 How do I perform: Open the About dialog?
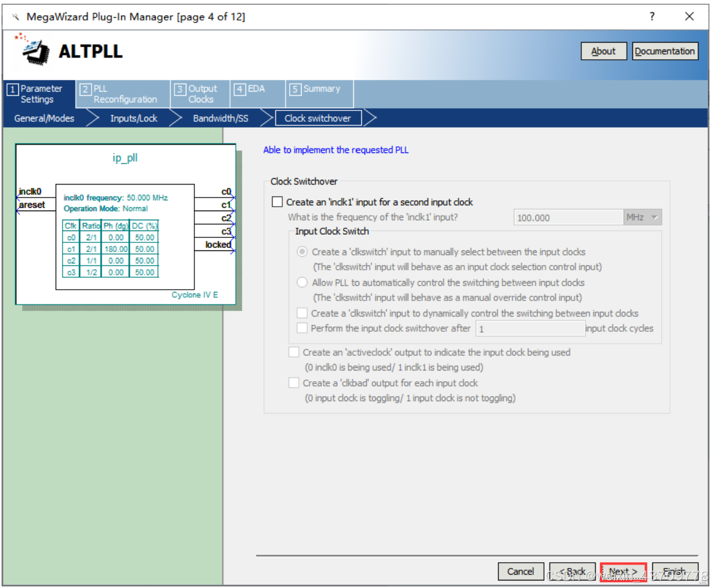pyautogui.click(x=604, y=51)
